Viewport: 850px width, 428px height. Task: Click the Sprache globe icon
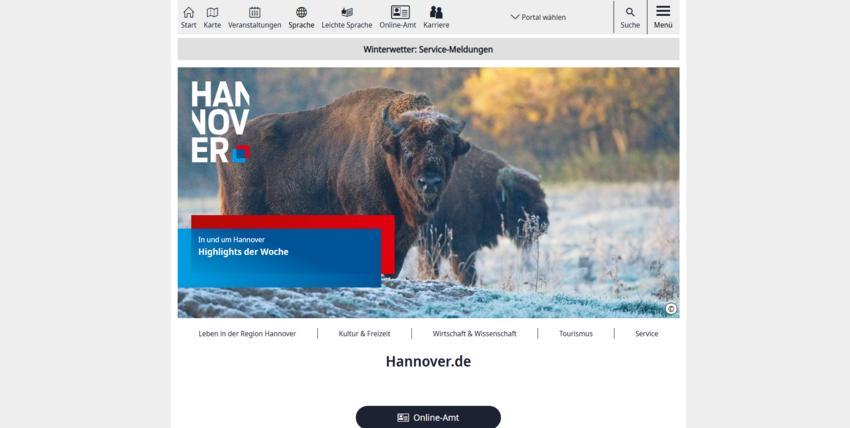(301, 12)
